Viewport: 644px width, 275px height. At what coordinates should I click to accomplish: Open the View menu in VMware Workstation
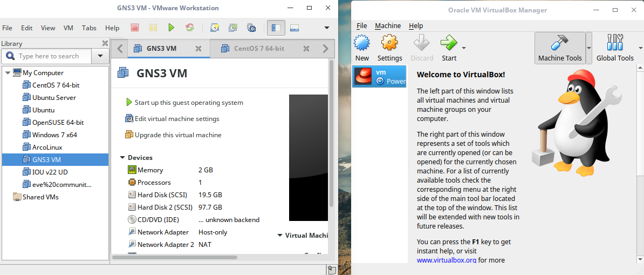(x=48, y=28)
